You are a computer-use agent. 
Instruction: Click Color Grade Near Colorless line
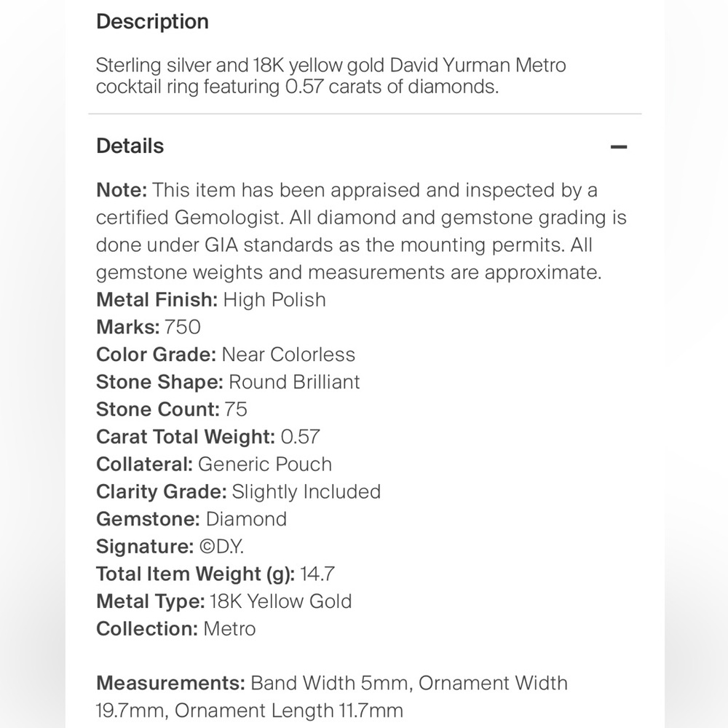point(226,355)
